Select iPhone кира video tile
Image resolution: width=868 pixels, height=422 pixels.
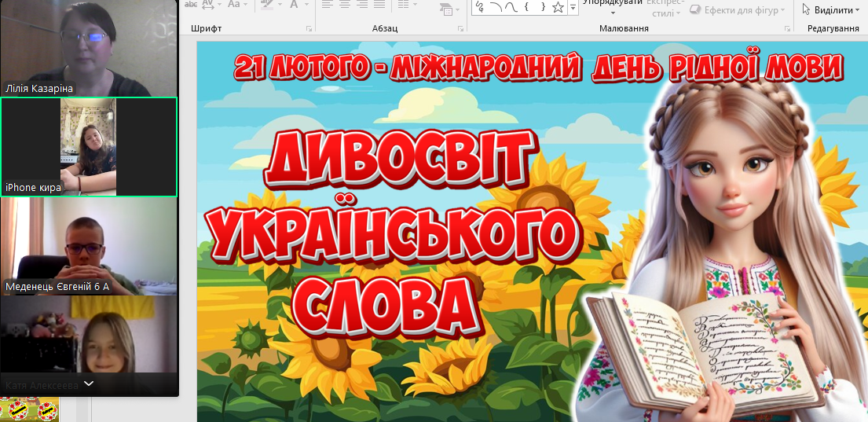(x=89, y=147)
